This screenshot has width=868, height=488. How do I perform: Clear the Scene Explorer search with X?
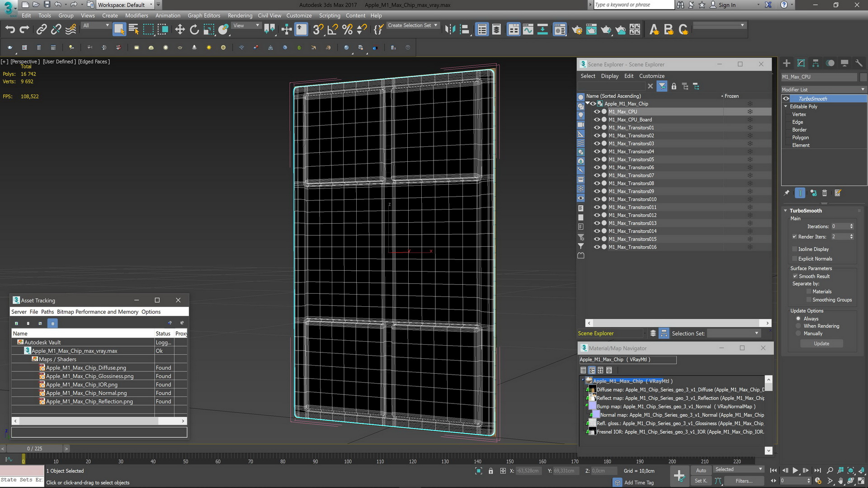650,86
